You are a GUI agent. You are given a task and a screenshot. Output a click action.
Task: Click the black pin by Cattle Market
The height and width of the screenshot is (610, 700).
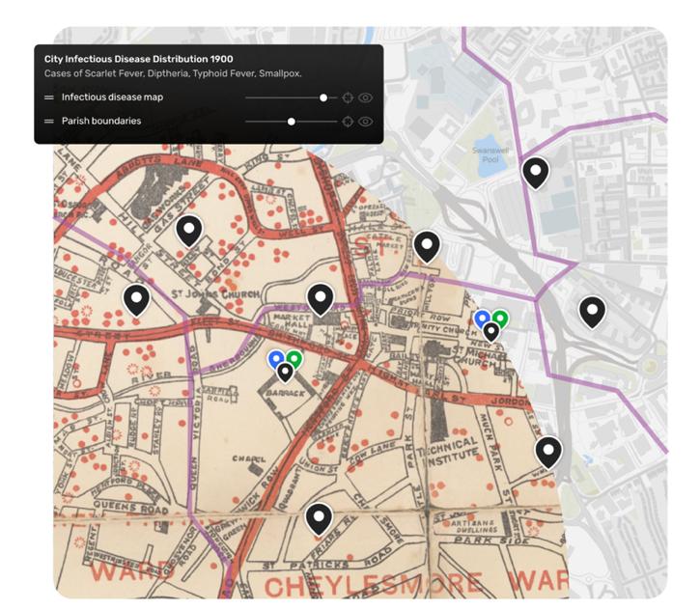coord(427,247)
